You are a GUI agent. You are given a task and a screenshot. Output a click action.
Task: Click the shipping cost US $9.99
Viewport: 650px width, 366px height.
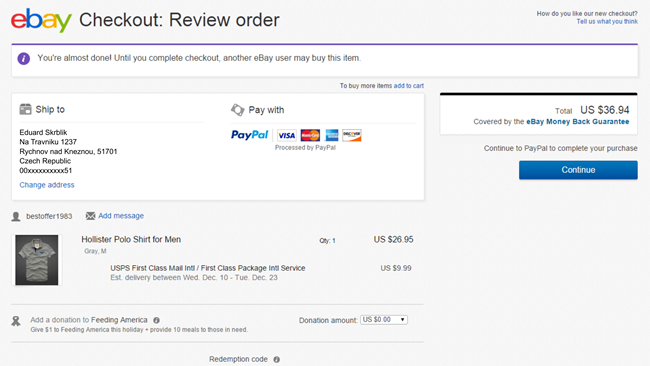[x=396, y=268]
